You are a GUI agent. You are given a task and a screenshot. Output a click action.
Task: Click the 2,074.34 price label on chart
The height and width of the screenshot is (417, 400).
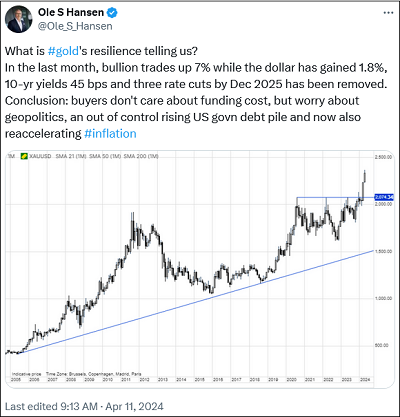tap(384, 197)
